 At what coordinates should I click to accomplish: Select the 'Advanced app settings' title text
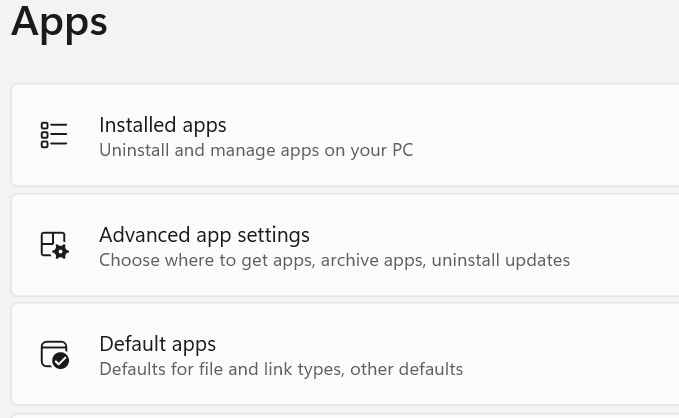click(204, 235)
